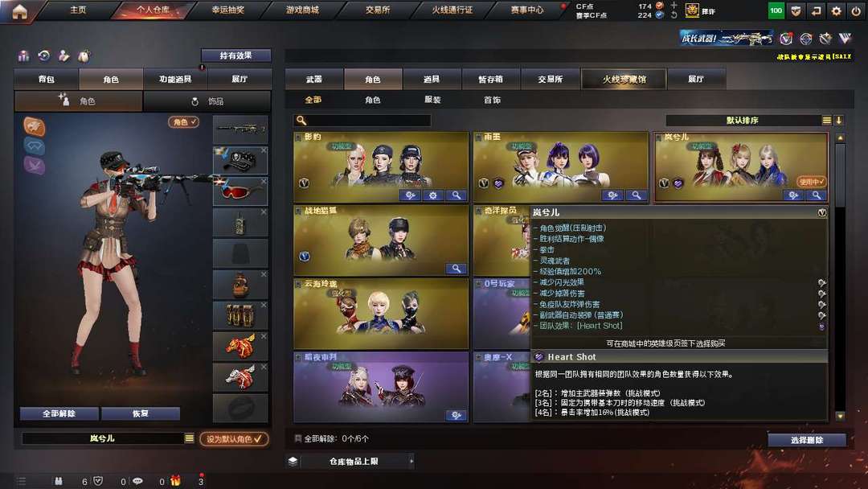868x489 pixels.
Task: Toggle the 角色 checkmark on character preview
Action: pos(184,121)
